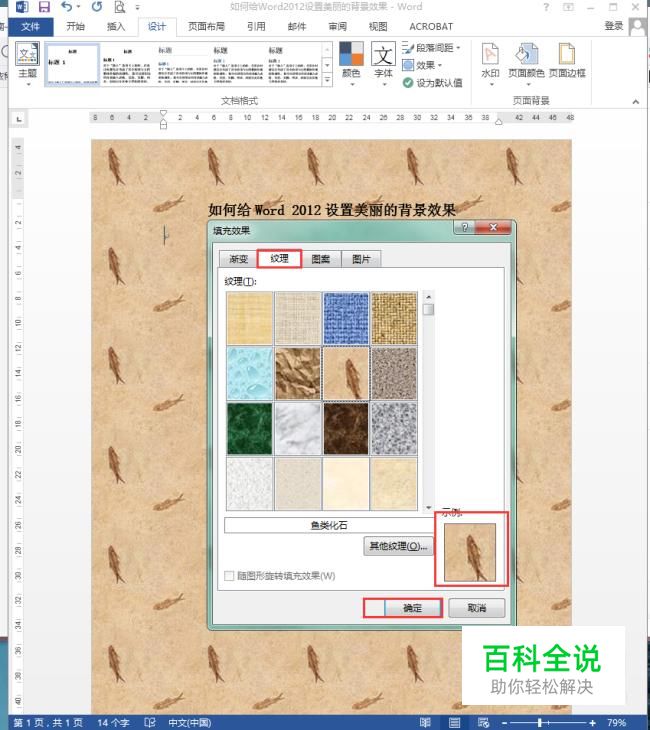Switch to Read Mode view icon
Screen dimensions: 650x730
[425, 723]
